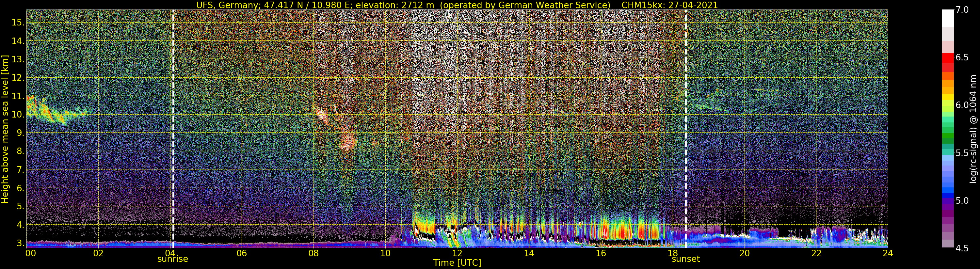Click the 12 tick on the time axis
The height and width of the screenshot is (269, 980).
tap(457, 253)
